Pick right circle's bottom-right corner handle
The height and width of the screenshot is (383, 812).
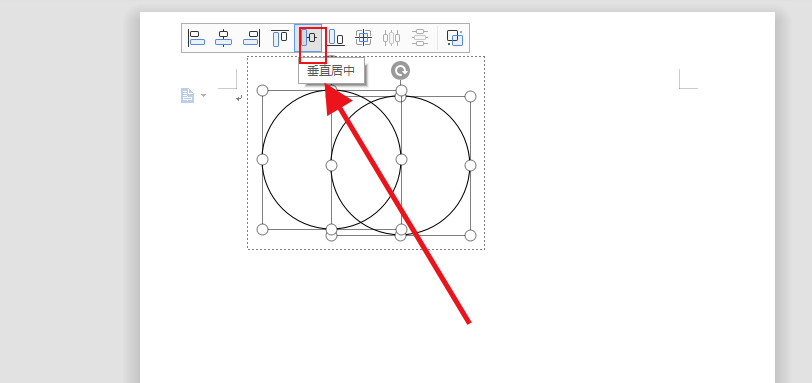click(x=470, y=235)
